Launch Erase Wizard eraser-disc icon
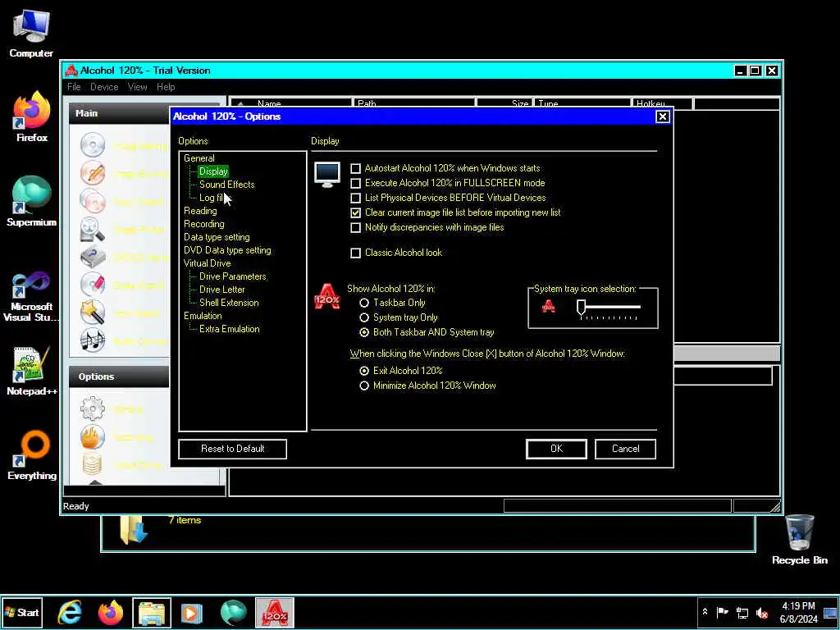 [x=93, y=285]
